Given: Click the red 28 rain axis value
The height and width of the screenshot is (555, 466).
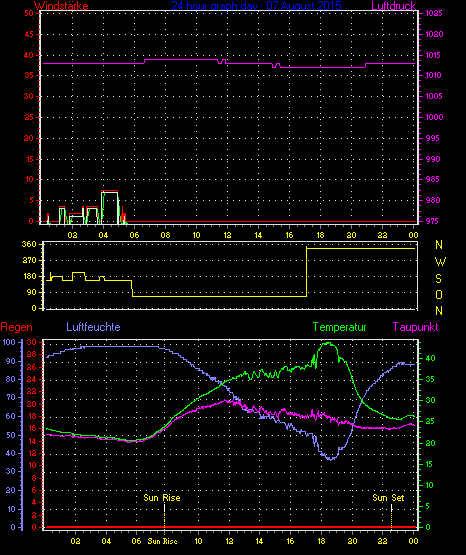Looking at the screenshot, I should (31, 355).
